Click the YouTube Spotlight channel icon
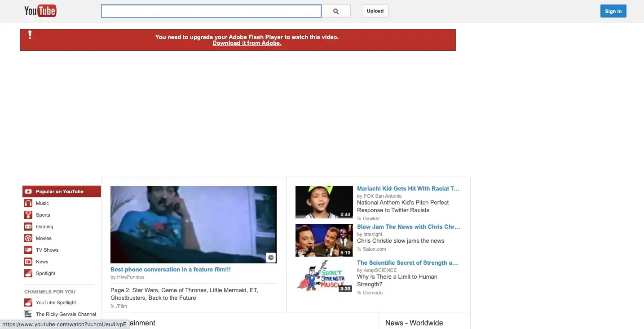The image size is (644, 329). [x=28, y=302]
